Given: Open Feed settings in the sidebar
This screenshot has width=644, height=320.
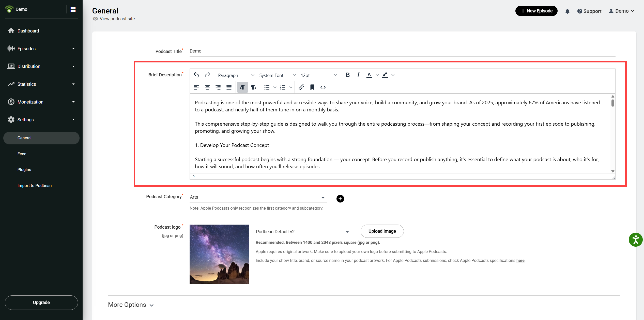Looking at the screenshot, I should pyautogui.click(x=22, y=154).
